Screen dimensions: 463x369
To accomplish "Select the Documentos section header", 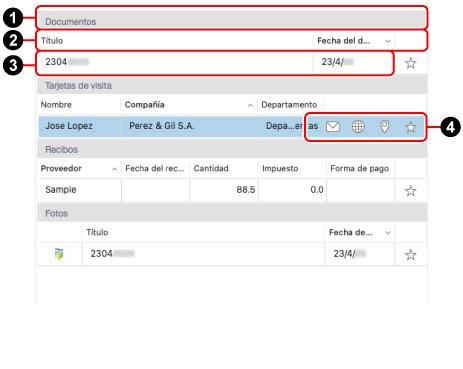I will coord(232,19).
